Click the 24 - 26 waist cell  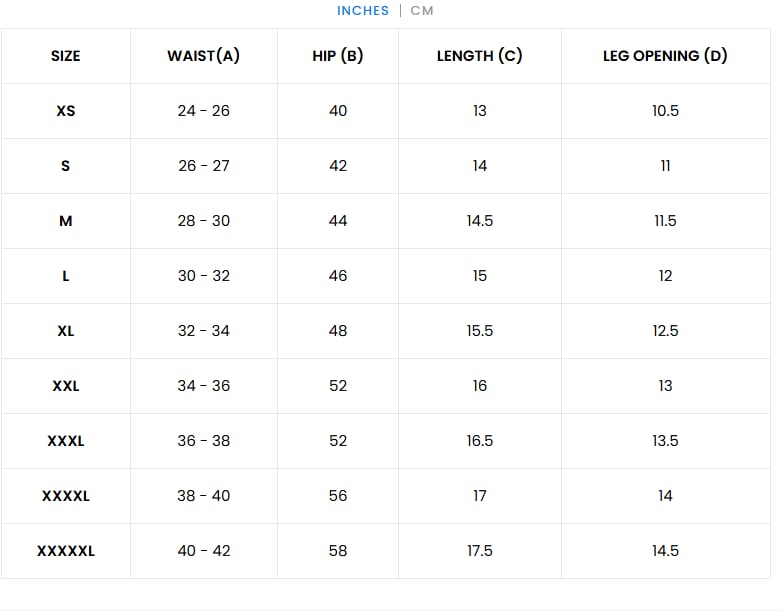(204, 111)
